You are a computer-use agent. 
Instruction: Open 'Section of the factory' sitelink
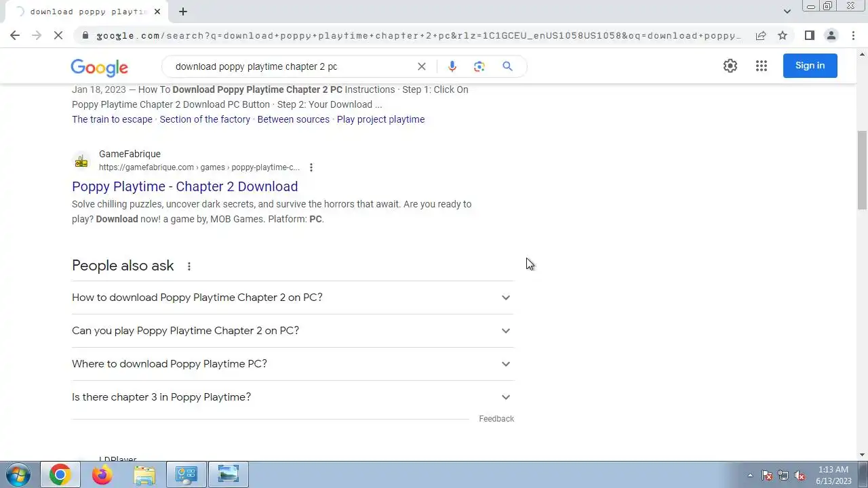205,119
